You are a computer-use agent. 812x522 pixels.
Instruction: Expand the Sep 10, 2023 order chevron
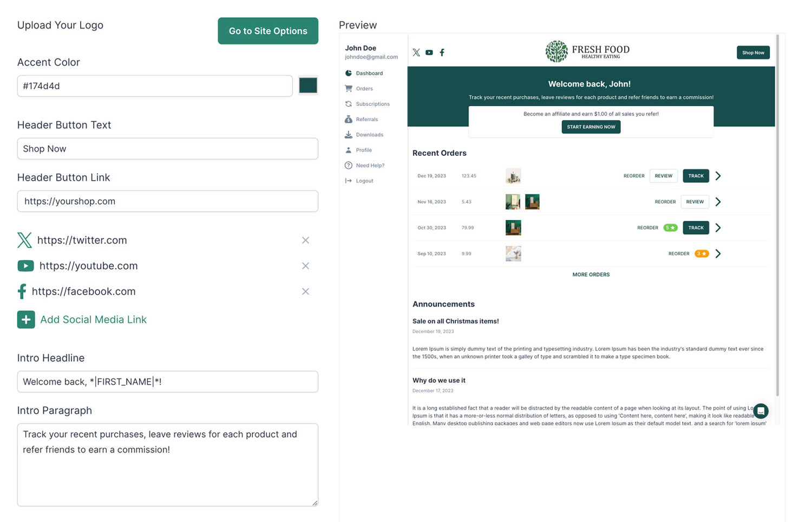pos(718,254)
